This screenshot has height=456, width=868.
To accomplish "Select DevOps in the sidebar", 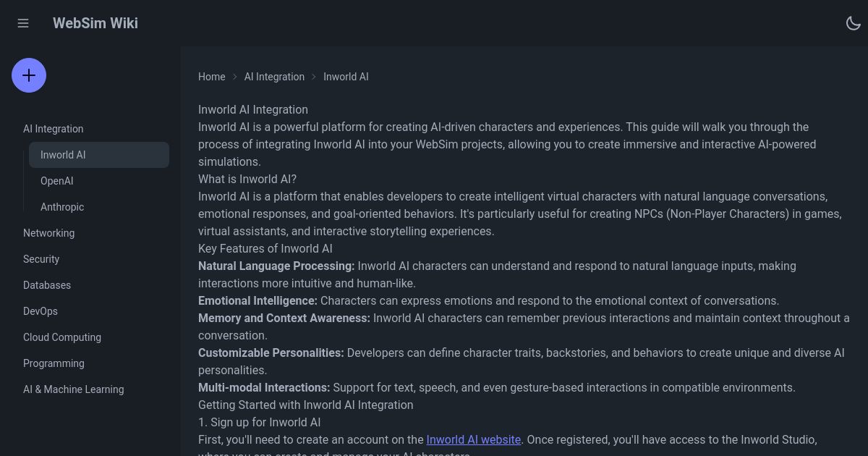I will pos(40,311).
